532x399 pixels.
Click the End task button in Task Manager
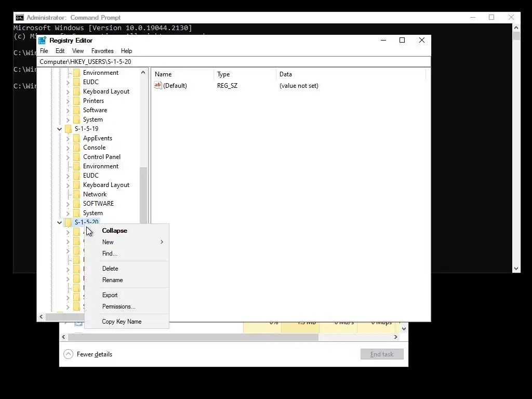click(x=382, y=354)
